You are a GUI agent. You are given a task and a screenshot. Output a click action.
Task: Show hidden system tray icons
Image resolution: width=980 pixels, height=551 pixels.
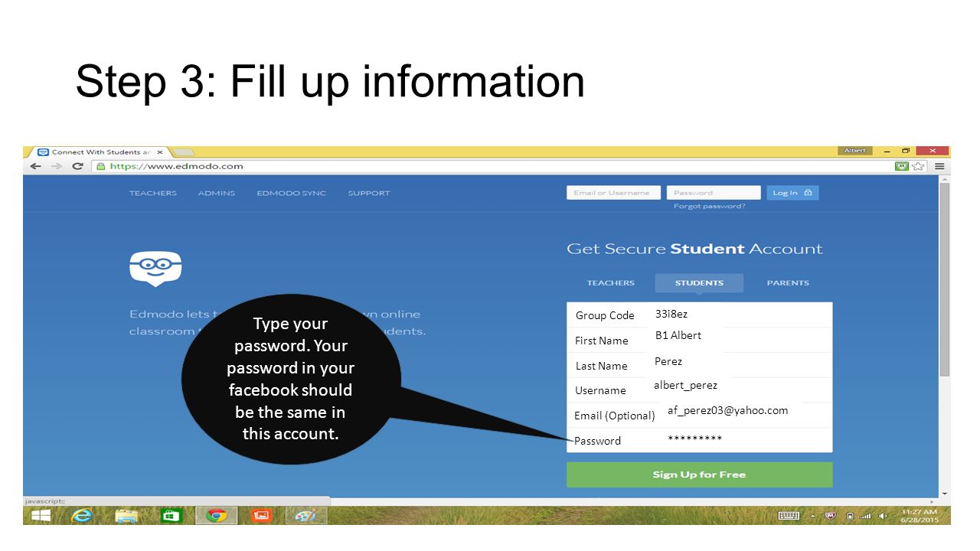point(812,516)
